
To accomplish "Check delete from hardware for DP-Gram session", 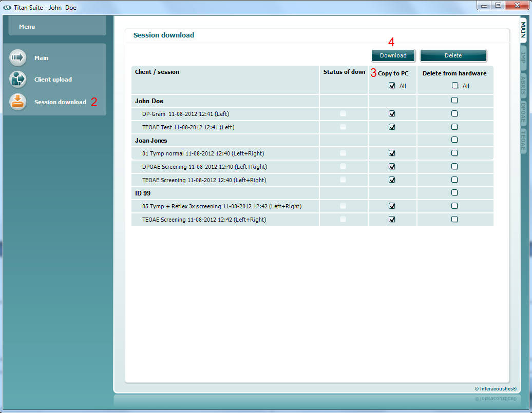I will coord(454,113).
